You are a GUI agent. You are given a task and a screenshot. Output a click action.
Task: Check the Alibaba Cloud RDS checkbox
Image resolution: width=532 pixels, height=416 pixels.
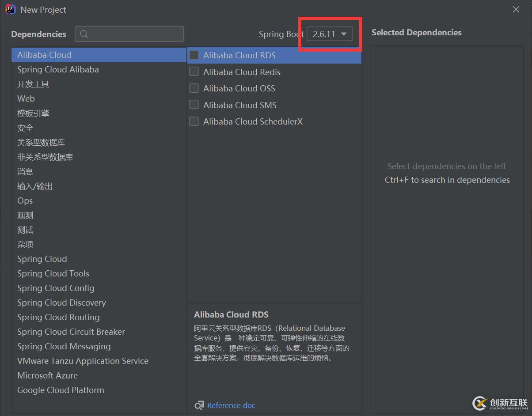[194, 55]
